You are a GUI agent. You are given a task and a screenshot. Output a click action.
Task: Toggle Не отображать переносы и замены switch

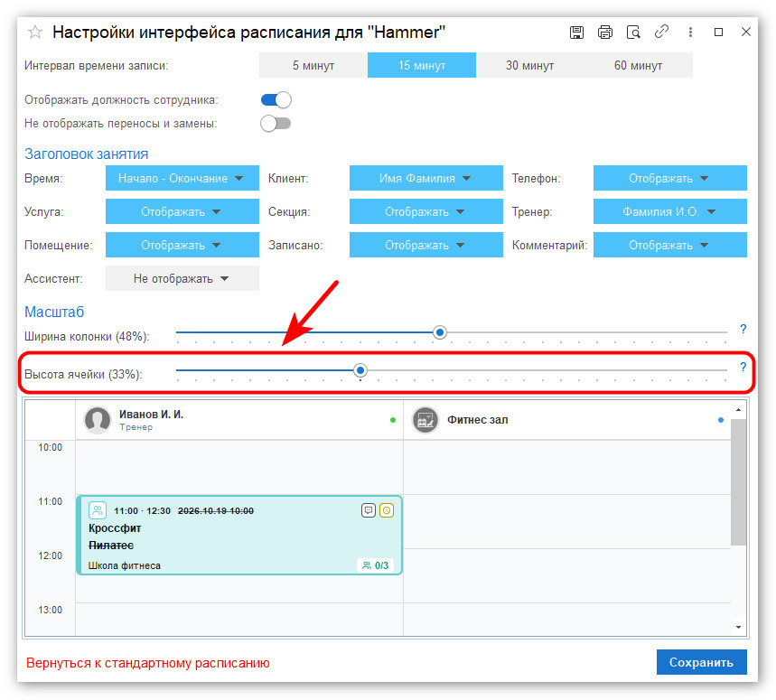[276, 123]
